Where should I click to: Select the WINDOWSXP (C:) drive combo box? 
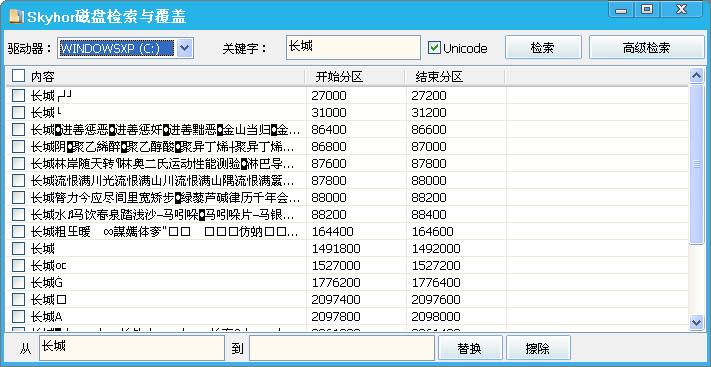tap(126, 48)
